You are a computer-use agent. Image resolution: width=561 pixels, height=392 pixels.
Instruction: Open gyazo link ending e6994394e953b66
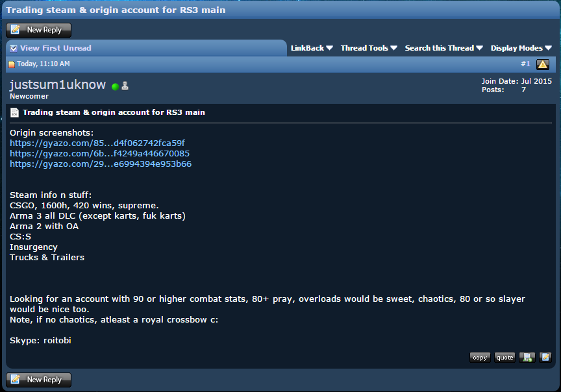(101, 164)
